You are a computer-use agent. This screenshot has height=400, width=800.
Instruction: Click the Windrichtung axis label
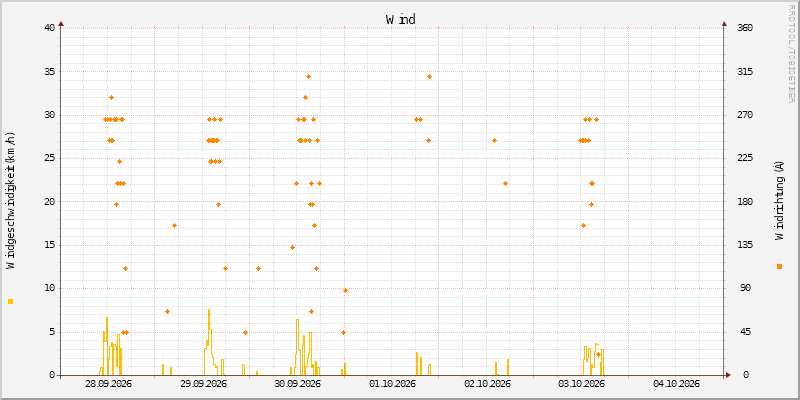779,201
